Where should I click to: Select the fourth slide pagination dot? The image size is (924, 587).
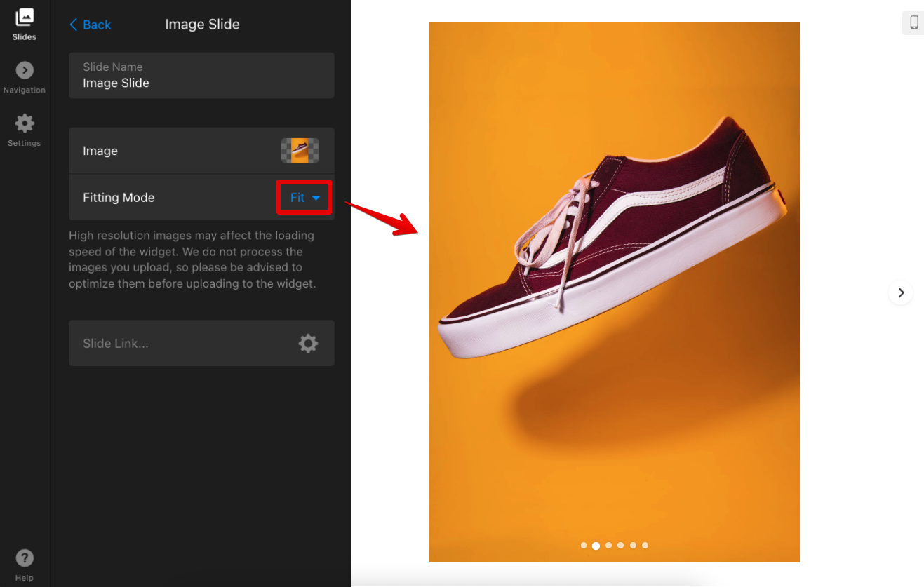click(620, 545)
